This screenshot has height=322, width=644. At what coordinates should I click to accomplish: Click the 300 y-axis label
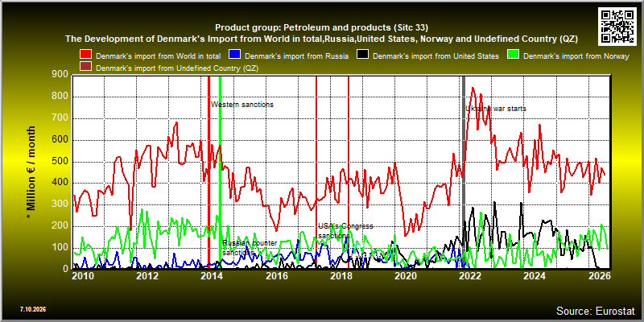click(x=60, y=204)
